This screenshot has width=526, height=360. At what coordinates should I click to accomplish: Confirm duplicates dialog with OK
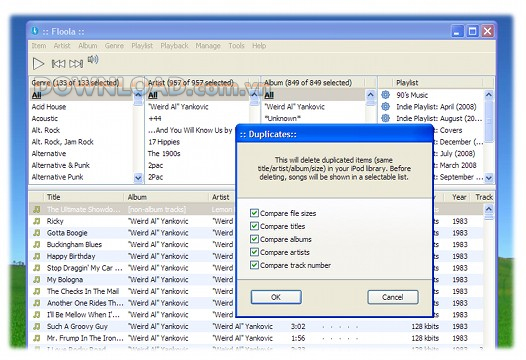(276, 297)
